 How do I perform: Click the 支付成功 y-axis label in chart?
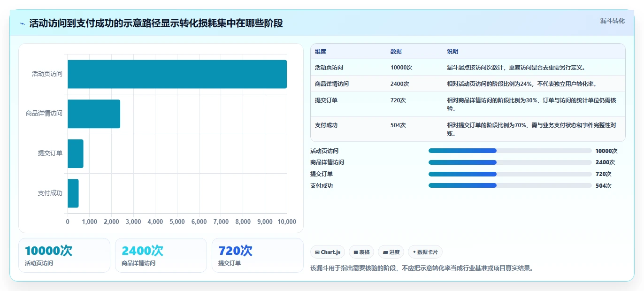coord(50,193)
